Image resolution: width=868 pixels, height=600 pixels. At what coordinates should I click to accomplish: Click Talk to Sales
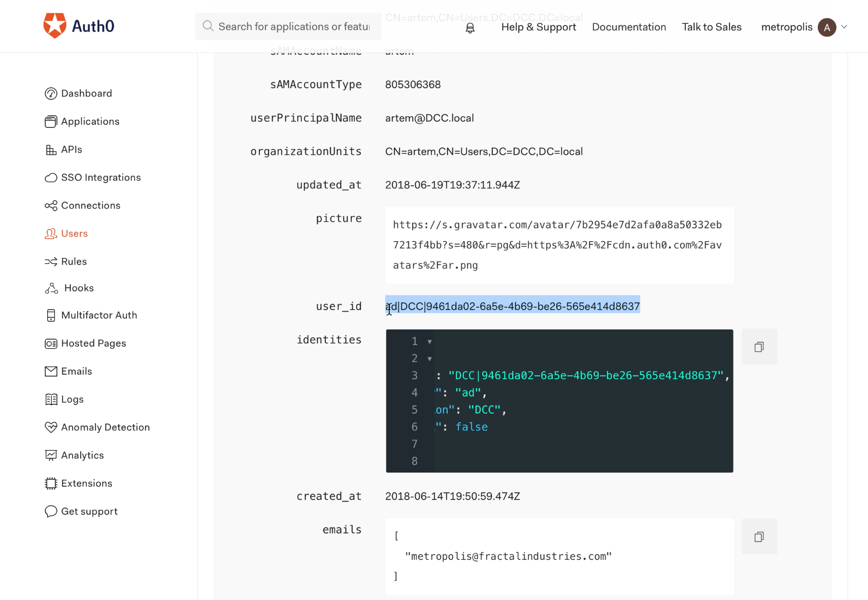712,27
